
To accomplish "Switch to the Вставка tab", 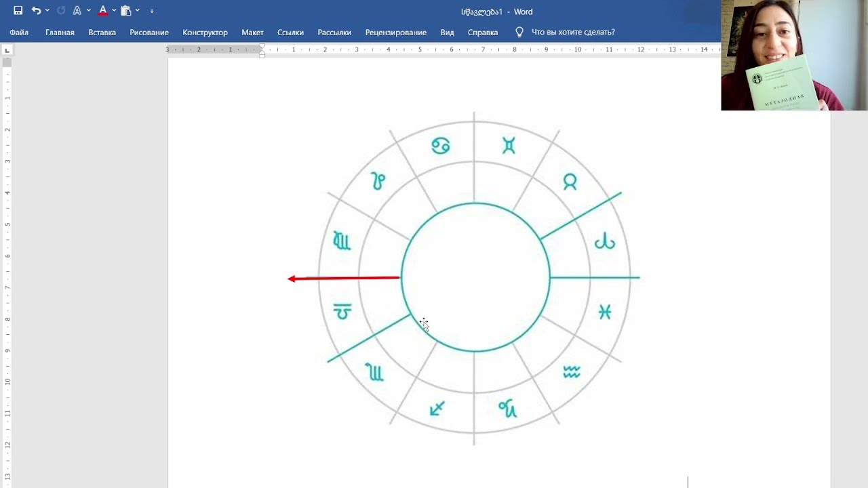I will tap(102, 33).
